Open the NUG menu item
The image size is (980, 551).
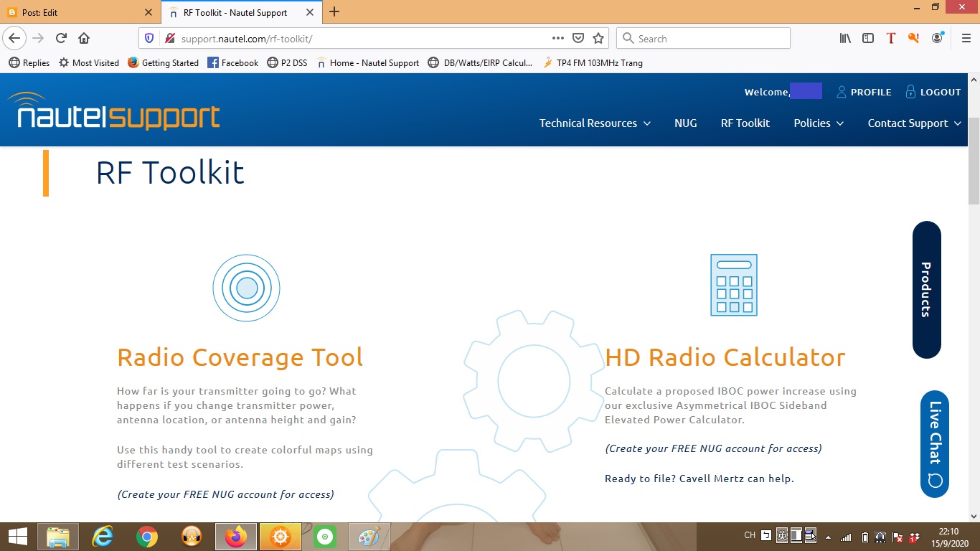pyautogui.click(x=686, y=123)
